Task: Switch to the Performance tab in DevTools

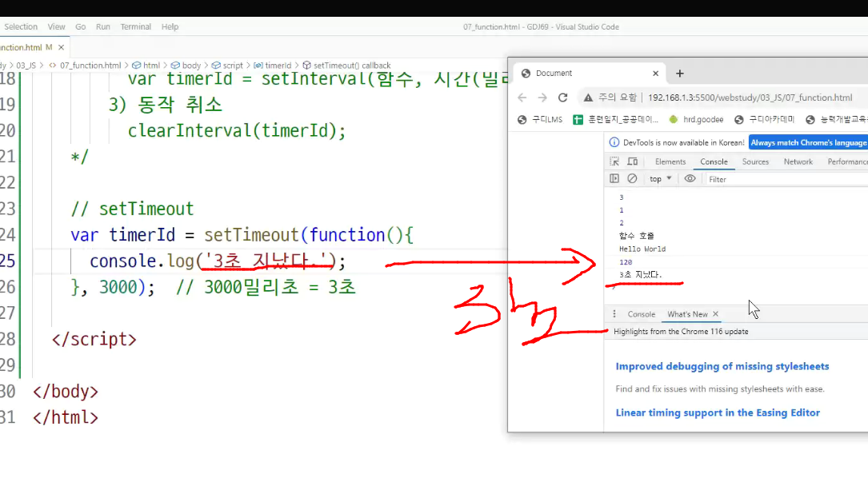Action: pos(847,161)
